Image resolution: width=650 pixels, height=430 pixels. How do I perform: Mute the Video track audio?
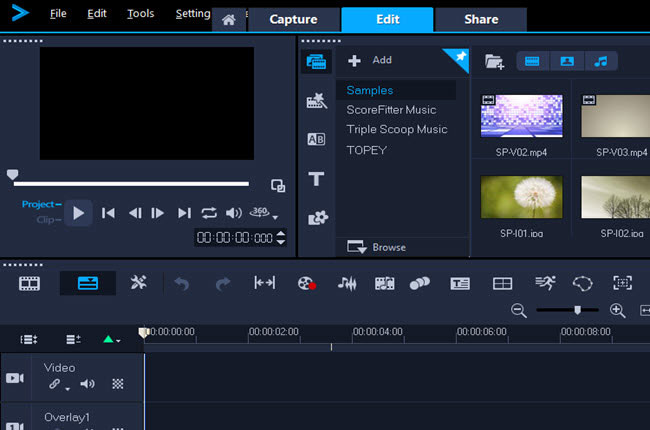(87, 384)
